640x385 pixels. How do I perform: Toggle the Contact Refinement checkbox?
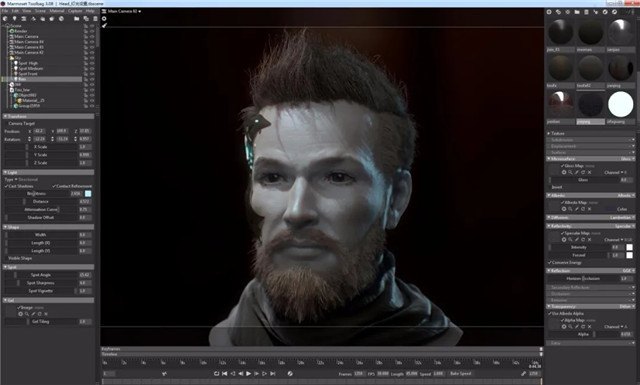point(54,186)
